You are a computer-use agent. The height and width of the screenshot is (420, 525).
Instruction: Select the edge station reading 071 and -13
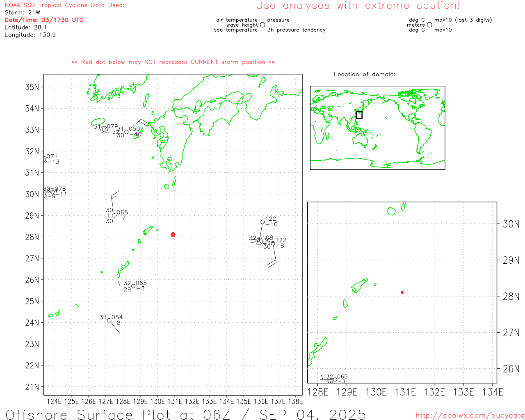pyautogui.click(x=44, y=160)
